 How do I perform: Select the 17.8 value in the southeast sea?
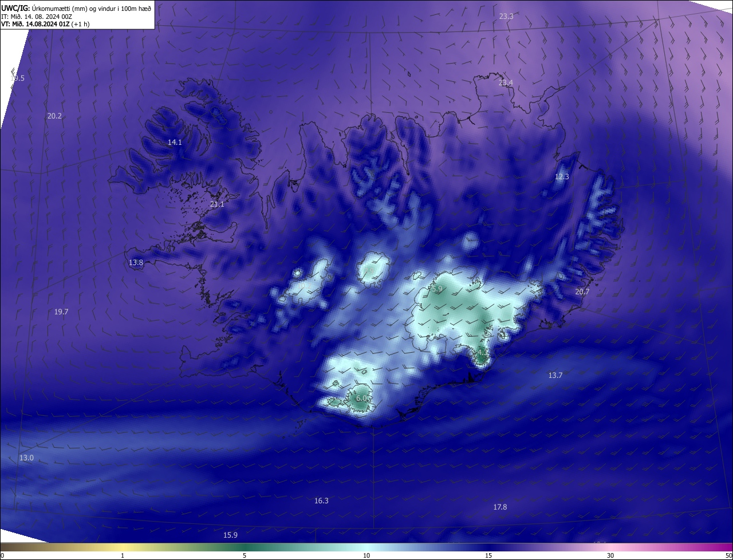(500, 507)
